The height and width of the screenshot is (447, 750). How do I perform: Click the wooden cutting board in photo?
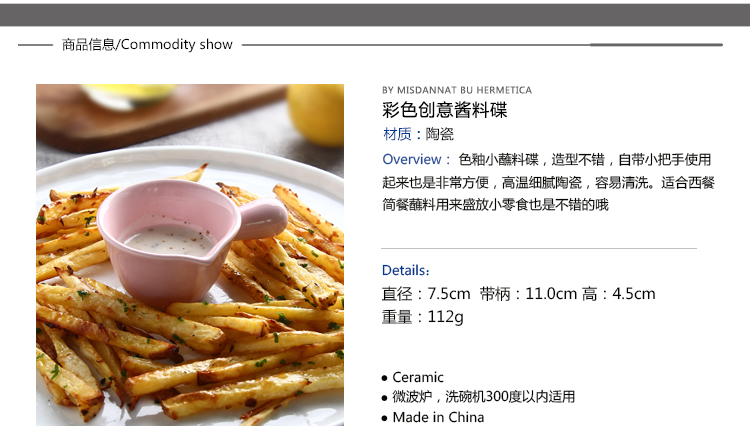point(158,115)
